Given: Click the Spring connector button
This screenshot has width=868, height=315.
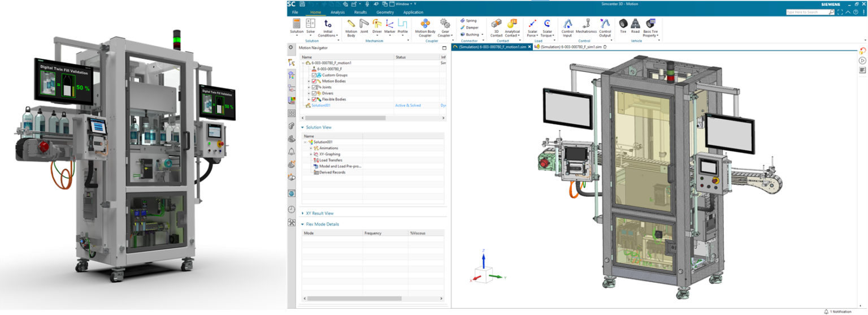Looking at the screenshot, I should tap(468, 20).
